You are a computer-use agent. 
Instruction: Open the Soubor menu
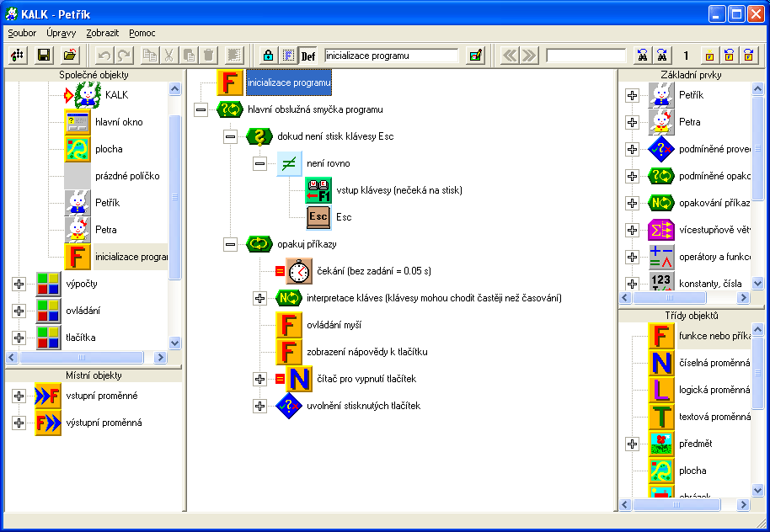click(22, 34)
